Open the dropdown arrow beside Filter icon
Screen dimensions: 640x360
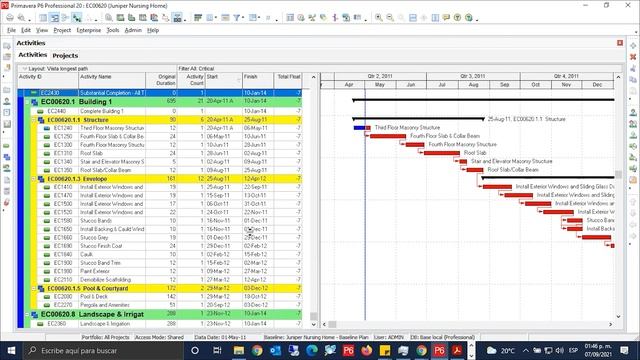click(243, 18)
